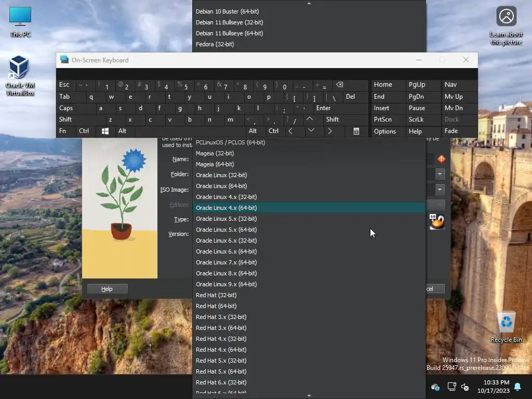Select Mageia (64-bit) in the list
The image size is (532, 399).
[x=309, y=164]
